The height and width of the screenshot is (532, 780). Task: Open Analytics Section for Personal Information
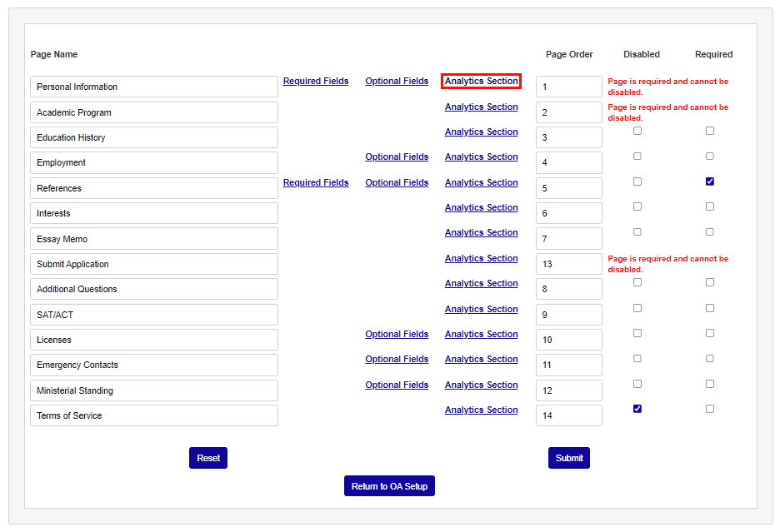coord(481,81)
